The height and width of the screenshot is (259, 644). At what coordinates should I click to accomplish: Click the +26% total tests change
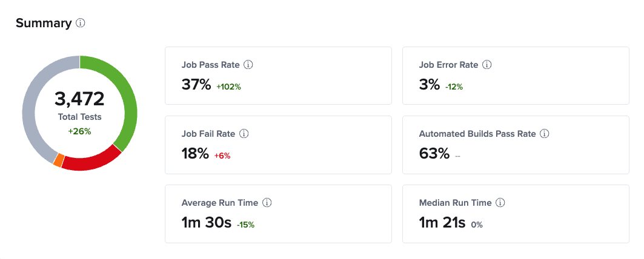tap(80, 132)
